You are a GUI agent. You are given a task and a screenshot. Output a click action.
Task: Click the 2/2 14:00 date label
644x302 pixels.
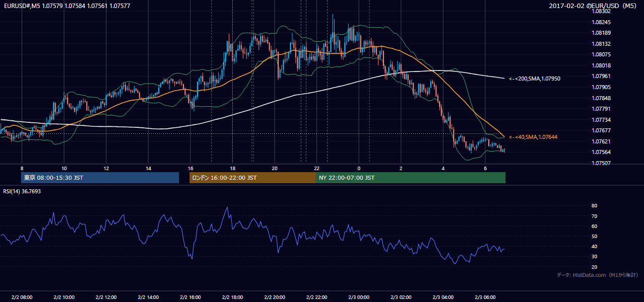(x=148, y=297)
